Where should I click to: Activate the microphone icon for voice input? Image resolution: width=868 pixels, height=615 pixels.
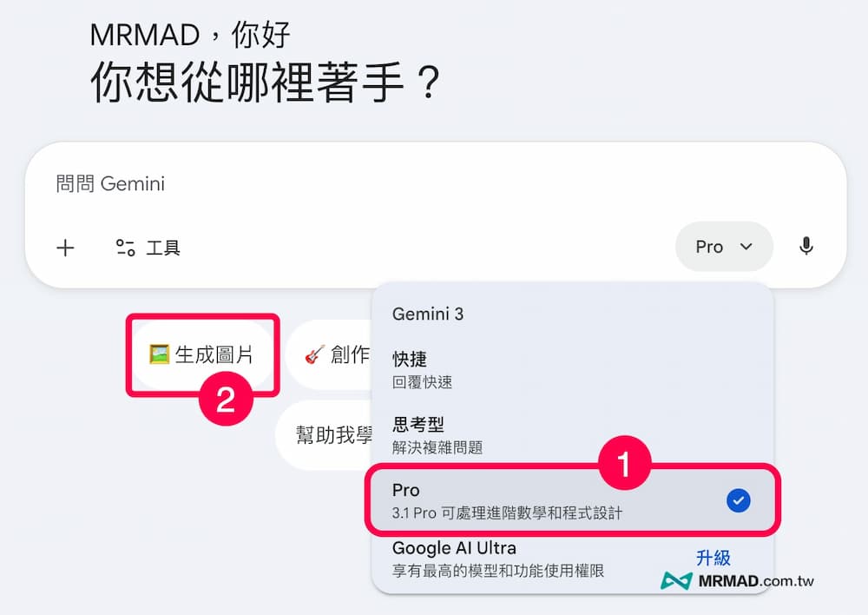pyautogui.click(x=806, y=247)
